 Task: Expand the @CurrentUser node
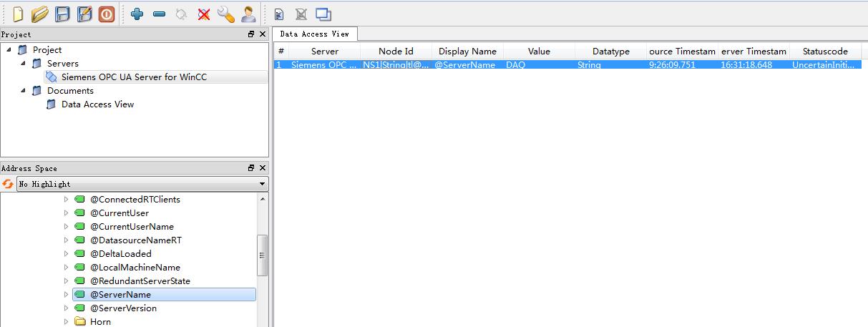tap(67, 213)
